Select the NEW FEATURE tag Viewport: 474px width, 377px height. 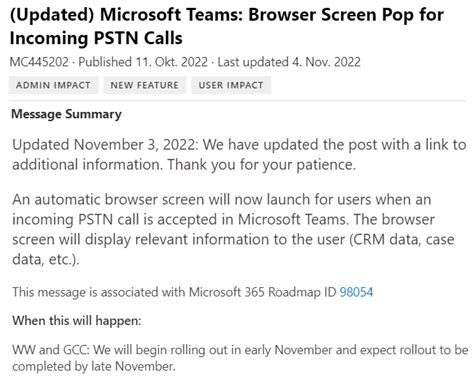click(144, 85)
